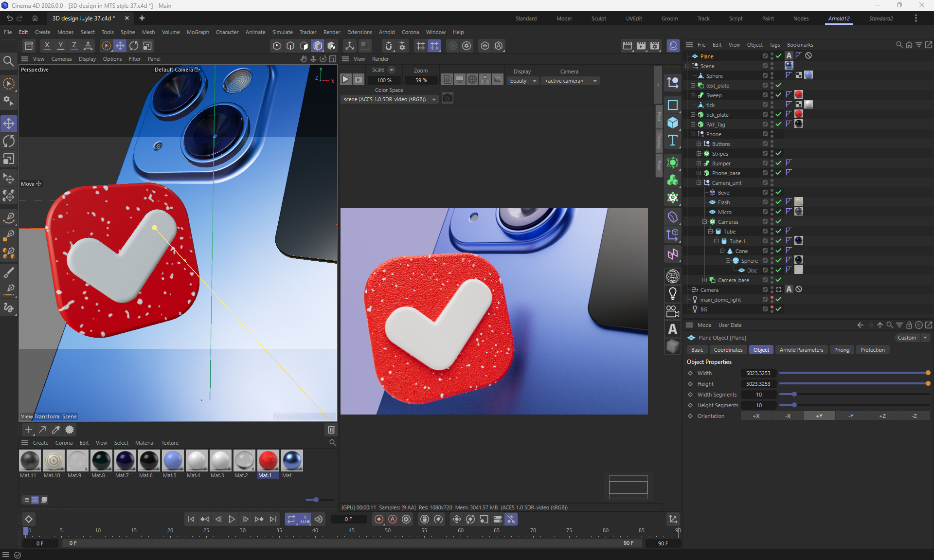This screenshot has height=560, width=934.
Task: Open the Color Space scene dropdown
Action: tap(389, 99)
